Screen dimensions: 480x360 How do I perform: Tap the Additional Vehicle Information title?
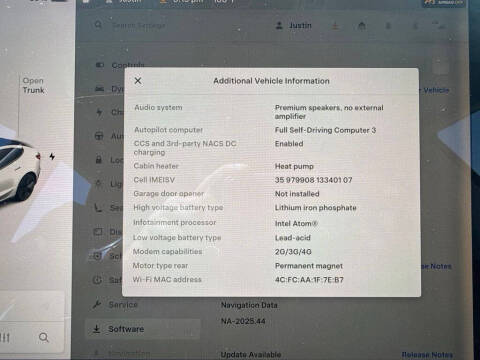(271, 81)
